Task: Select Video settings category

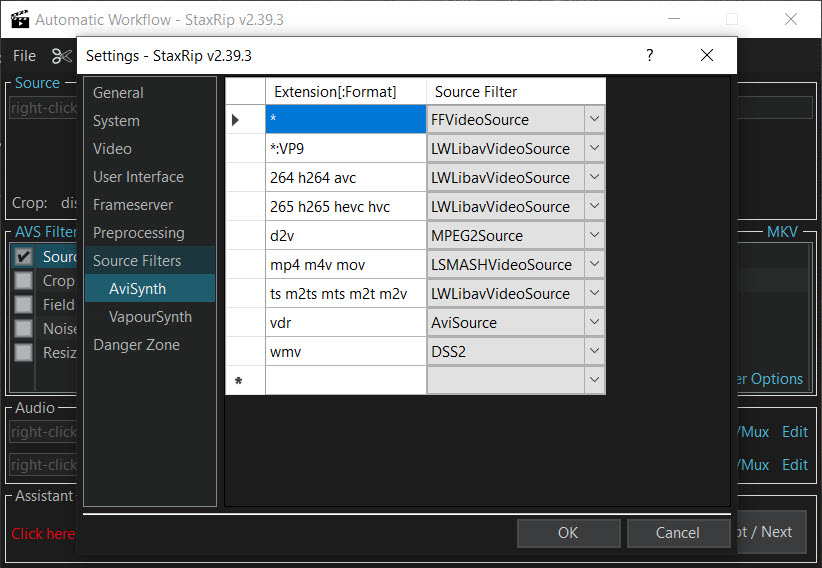Action: tap(150, 149)
